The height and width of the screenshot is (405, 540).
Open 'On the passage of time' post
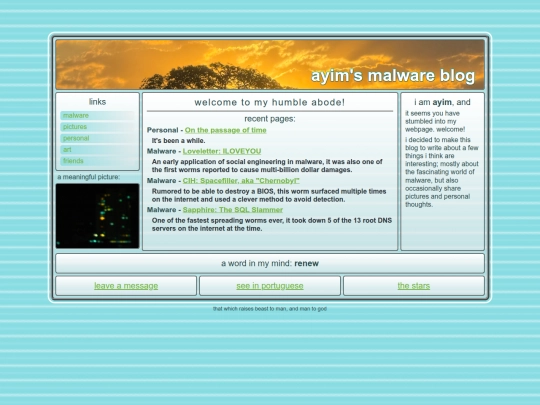(x=226, y=130)
